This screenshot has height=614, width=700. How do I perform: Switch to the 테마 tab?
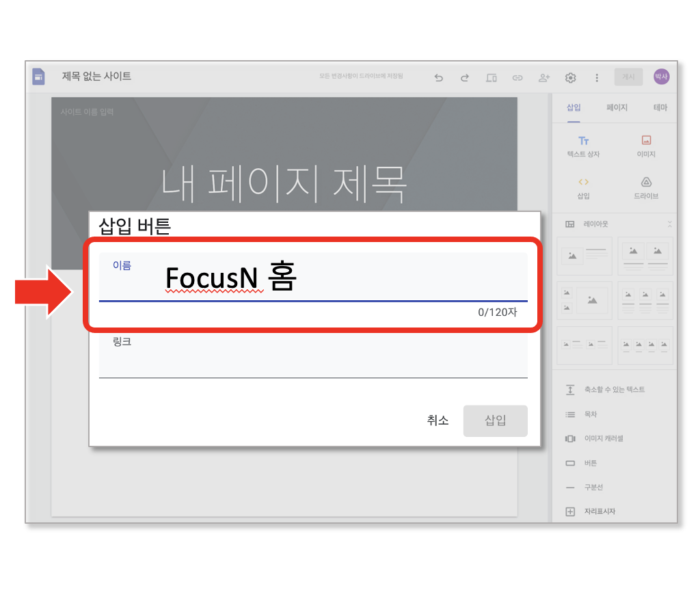click(x=660, y=107)
